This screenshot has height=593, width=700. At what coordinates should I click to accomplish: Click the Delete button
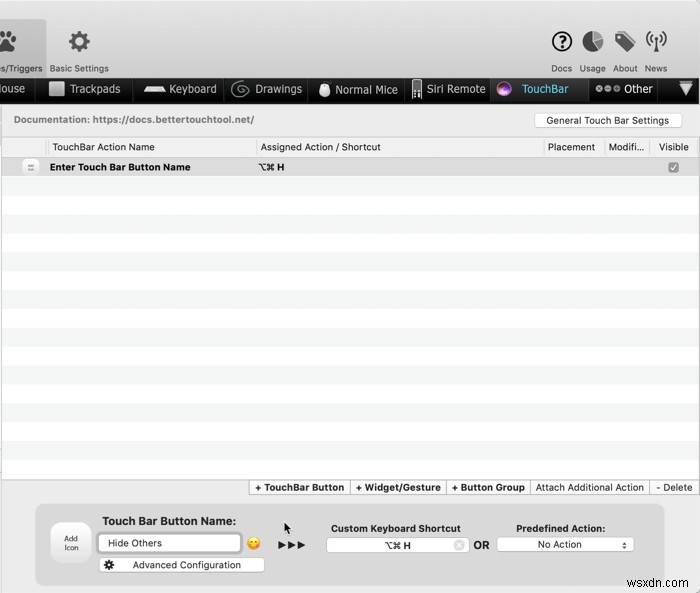click(675, 487)
